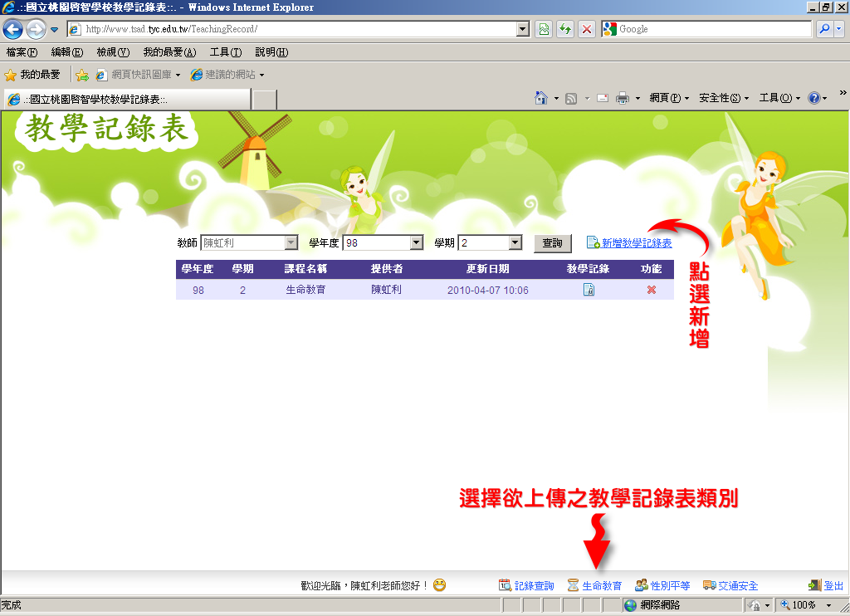Open the 我的最愛 favorites star button
The image size is (850, 616).
(x=32, y=75)
